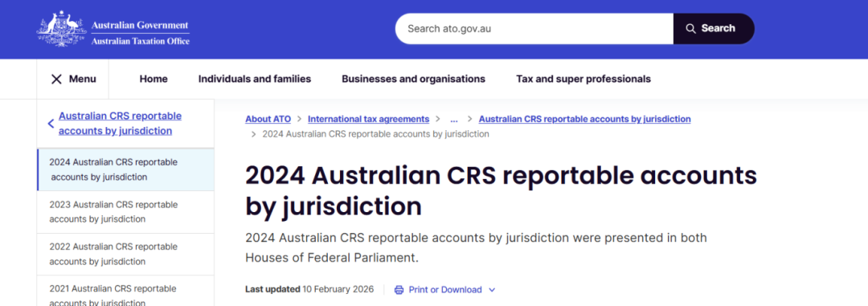Image resolution: width=868 pixels, height=306 pixels.
Task: Select 2023 Australian CRS reportable accounts sidebar item
Action: pos(125,212)
